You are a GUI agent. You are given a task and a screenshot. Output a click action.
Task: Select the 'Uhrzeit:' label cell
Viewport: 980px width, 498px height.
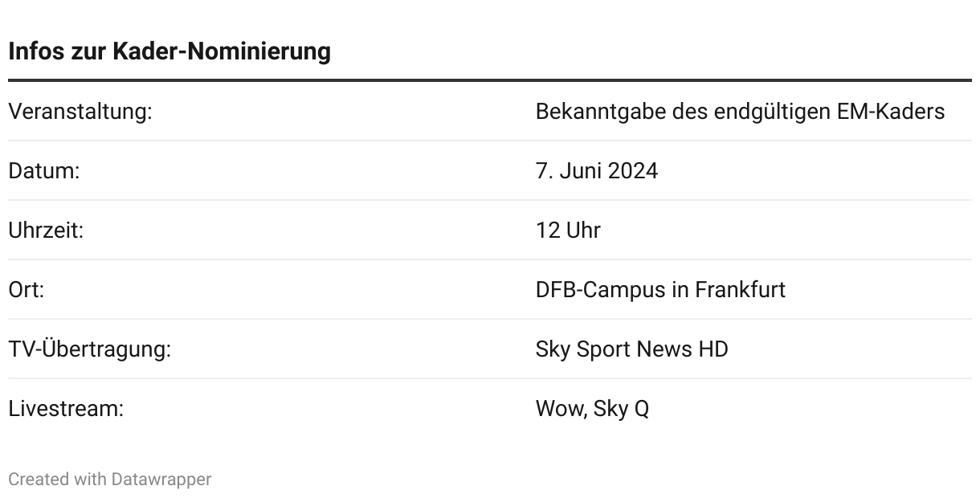[x=46, y=230]
